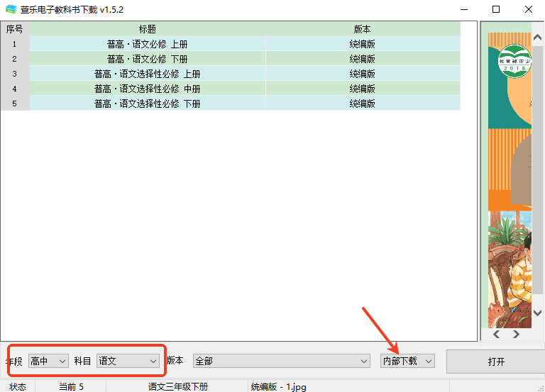Click 统编版 cell in row 4
Screen dimensions: 545x392
363,89
